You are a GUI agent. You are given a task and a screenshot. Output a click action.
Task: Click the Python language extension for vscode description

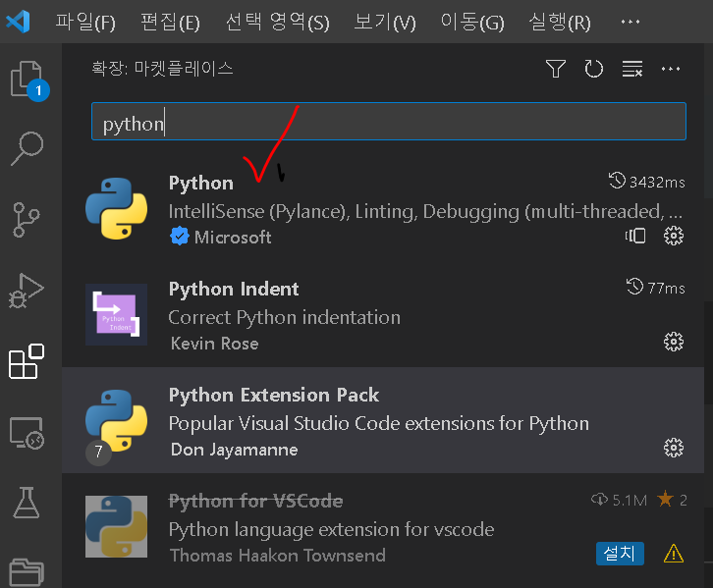pyautogui.click(x=332, y=529)
